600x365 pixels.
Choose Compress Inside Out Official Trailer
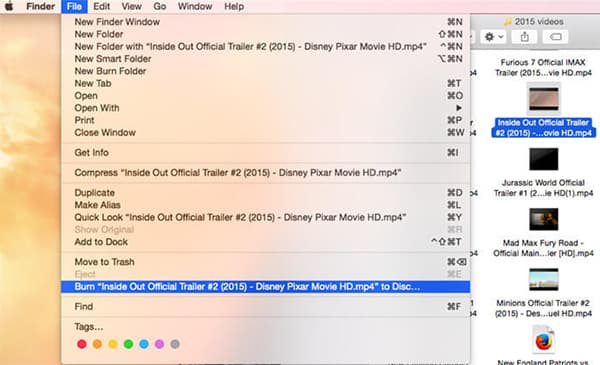[x=266, y=173]
